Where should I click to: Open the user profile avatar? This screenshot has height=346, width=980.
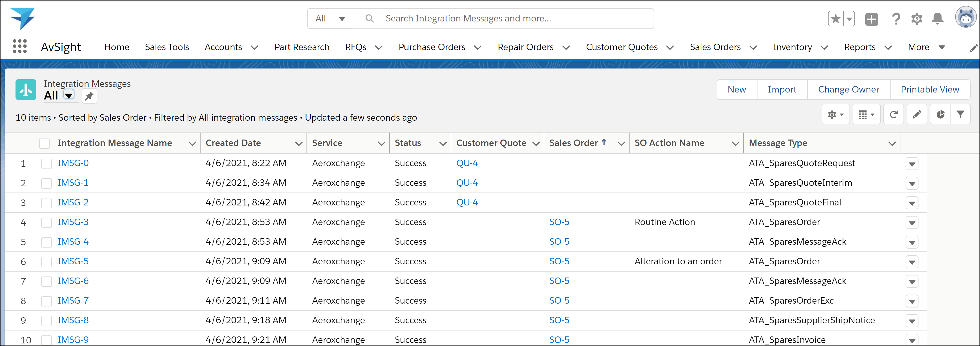coord(966,18)
